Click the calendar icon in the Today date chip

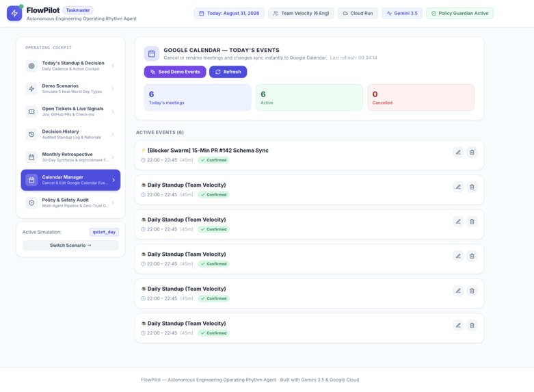202,13
